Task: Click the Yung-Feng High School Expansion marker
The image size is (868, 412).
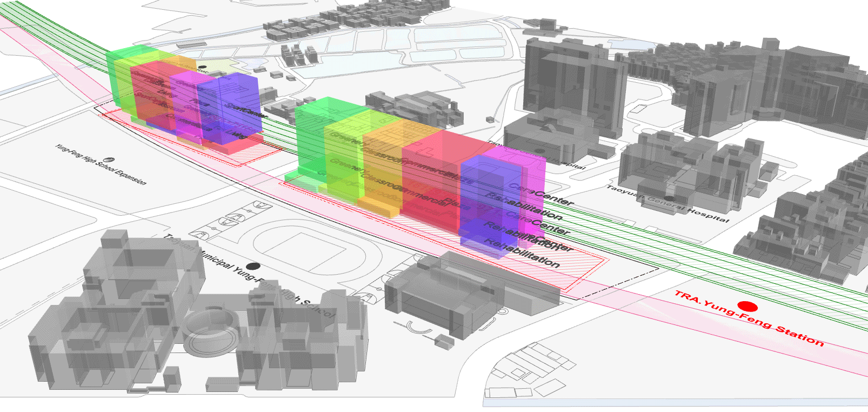Action: 109,161
